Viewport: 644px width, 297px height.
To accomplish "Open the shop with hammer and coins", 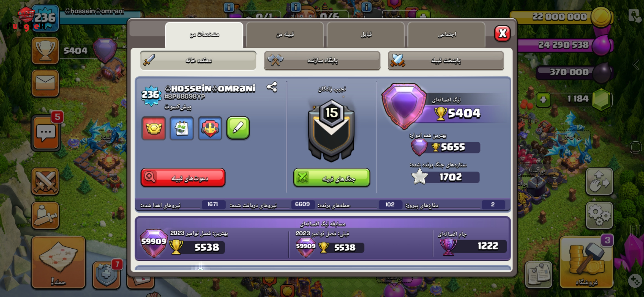I will click(x=586, y=263).
